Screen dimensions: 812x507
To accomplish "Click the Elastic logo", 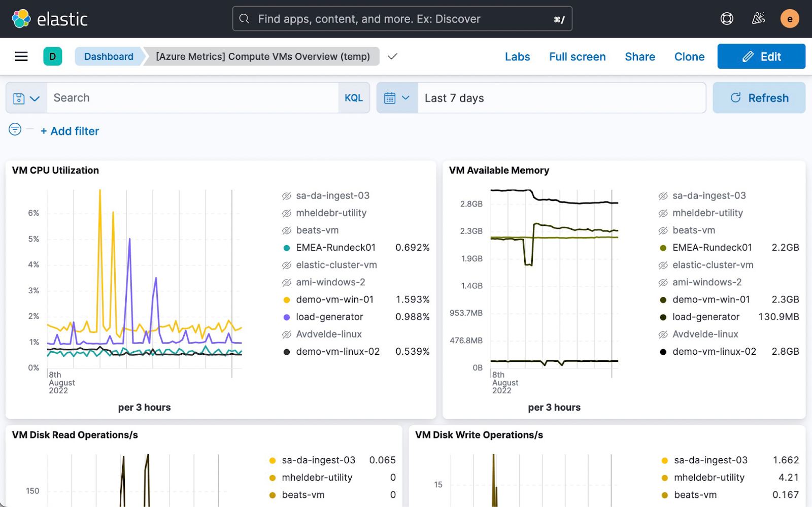I will 50,19.
